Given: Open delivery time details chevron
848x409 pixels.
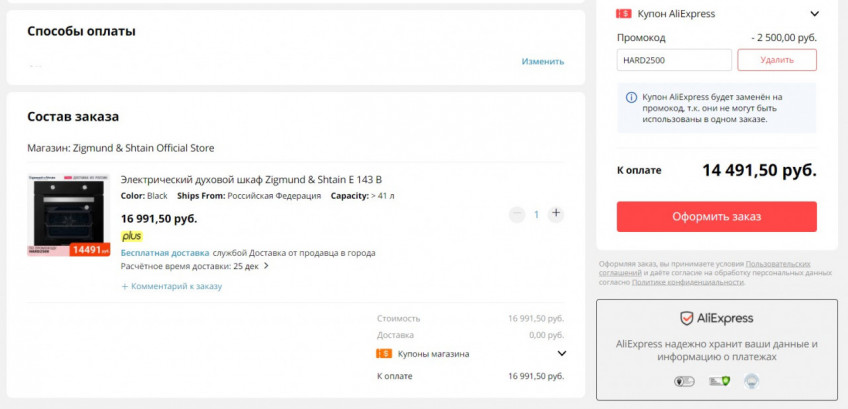Looking at the screenshot, I should 266,266.
